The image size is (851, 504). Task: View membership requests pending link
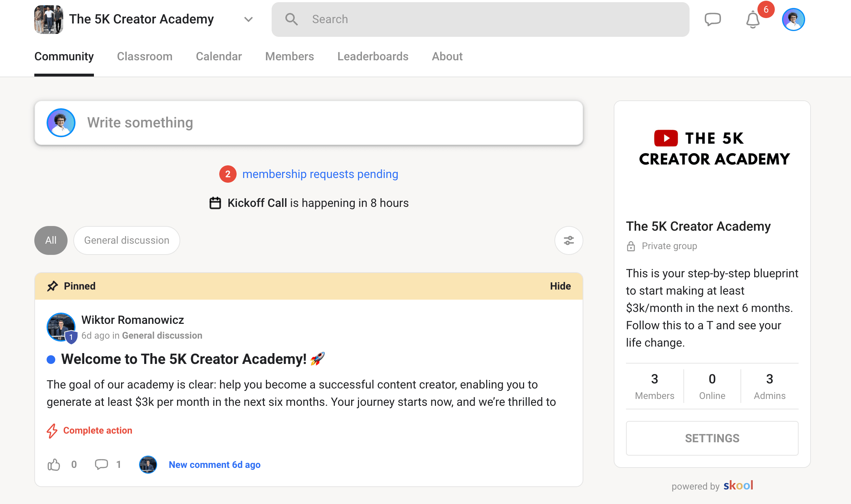click(320, 174)
